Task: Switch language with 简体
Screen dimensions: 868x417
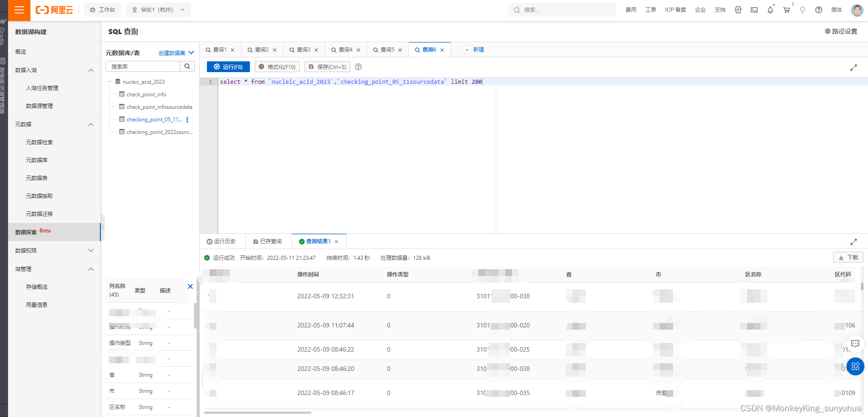Action: click(837, 10)
